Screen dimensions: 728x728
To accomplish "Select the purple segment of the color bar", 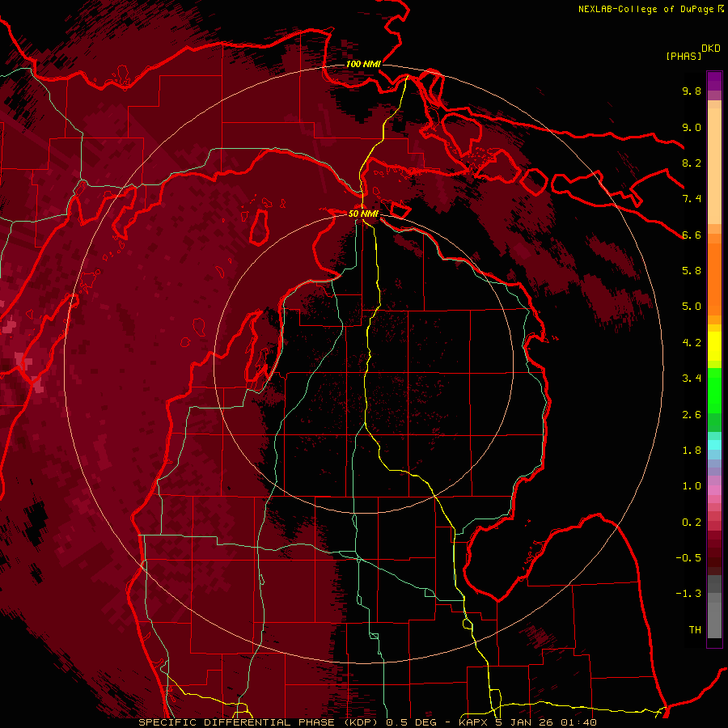I will (714, 82).
